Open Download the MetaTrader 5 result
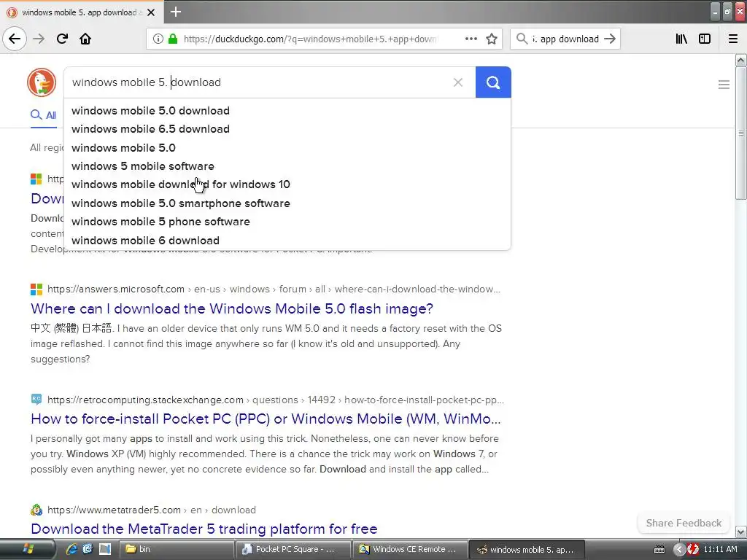Image resolution: width=747 pixels, height=560 pixels. pyautogui.click(x=204, y=529)
